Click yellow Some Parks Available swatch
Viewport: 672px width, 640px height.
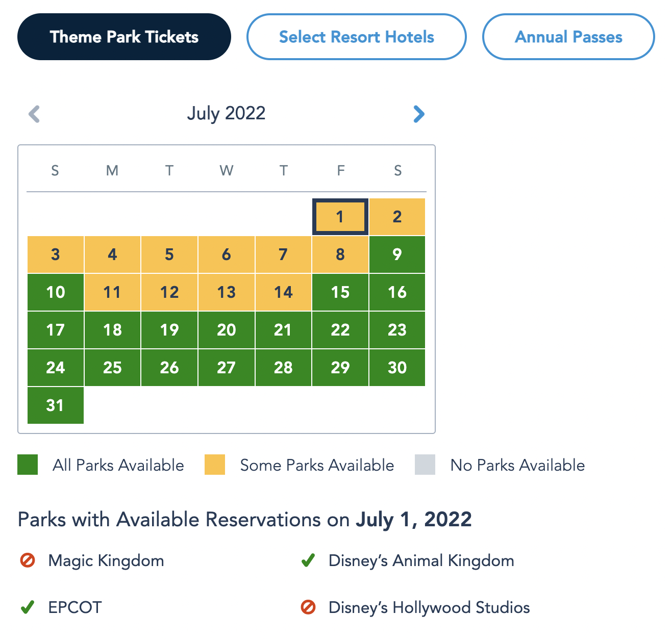(215, 465)
